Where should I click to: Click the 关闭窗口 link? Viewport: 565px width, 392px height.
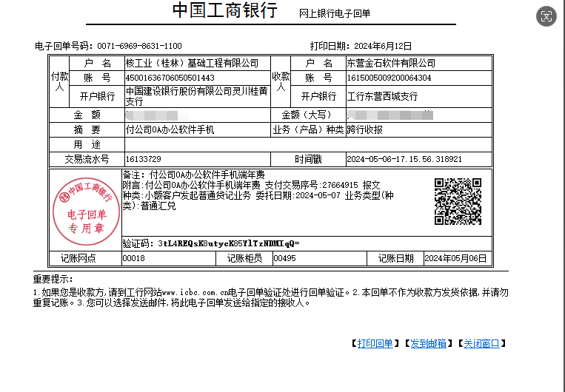coord(482,343)
